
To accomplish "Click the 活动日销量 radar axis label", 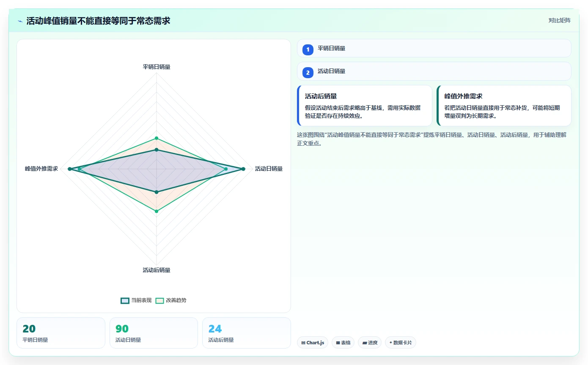I will click(x=269, y=169).
